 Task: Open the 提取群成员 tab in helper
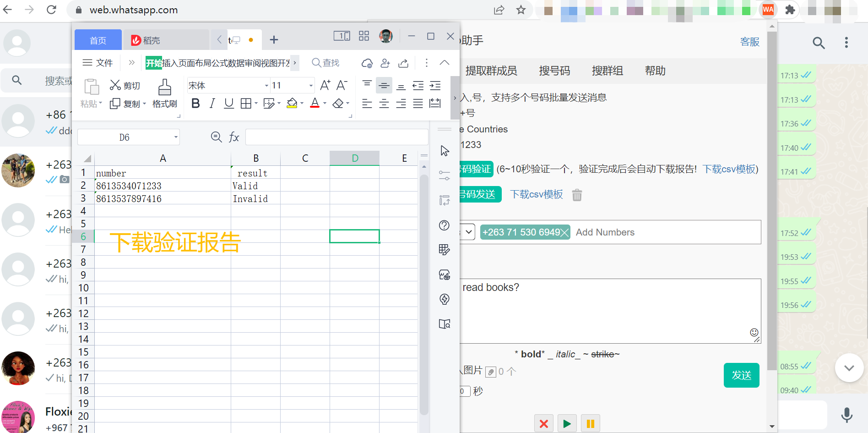click(x=491, y=71)
